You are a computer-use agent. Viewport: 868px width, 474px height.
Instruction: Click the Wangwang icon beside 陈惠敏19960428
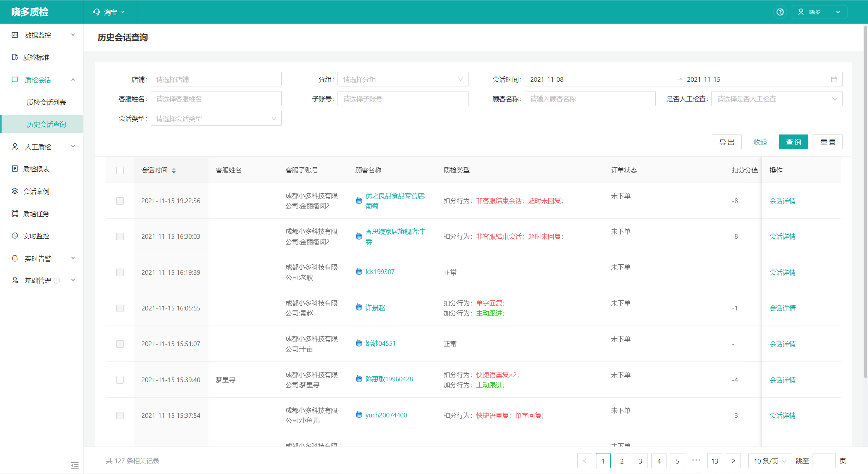[x=359, y=379]
